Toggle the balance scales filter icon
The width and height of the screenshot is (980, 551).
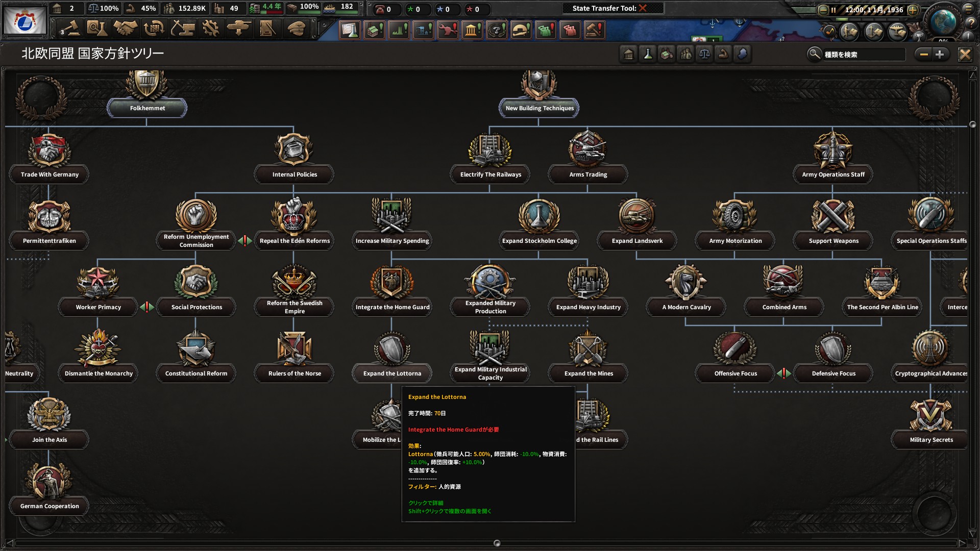tap(704, 54)
